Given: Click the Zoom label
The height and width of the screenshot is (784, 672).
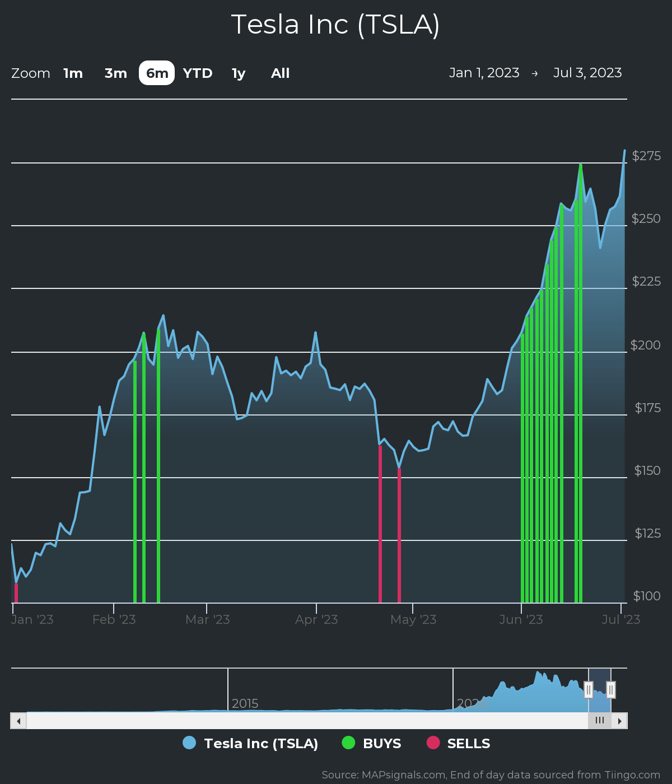Looking at the screenshot, I should (31, 73).
